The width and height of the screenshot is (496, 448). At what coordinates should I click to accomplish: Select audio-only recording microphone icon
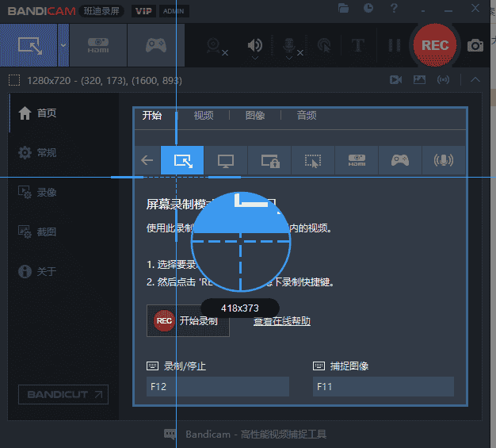tap(444, 160)
